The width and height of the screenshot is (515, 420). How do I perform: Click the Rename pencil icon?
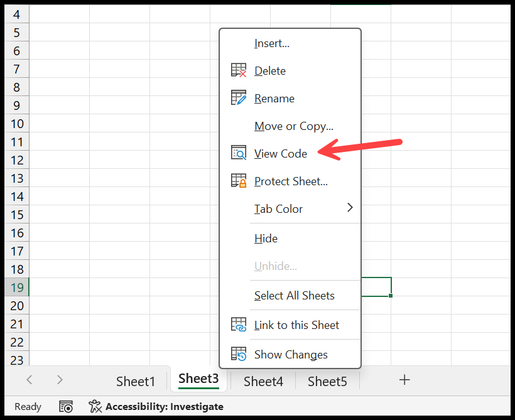[239, 98]
